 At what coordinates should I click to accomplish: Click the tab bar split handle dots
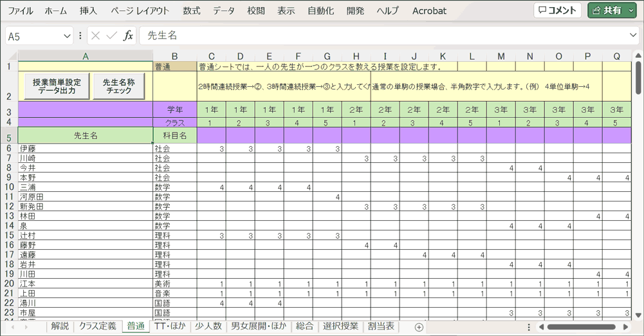click(529, 327)
